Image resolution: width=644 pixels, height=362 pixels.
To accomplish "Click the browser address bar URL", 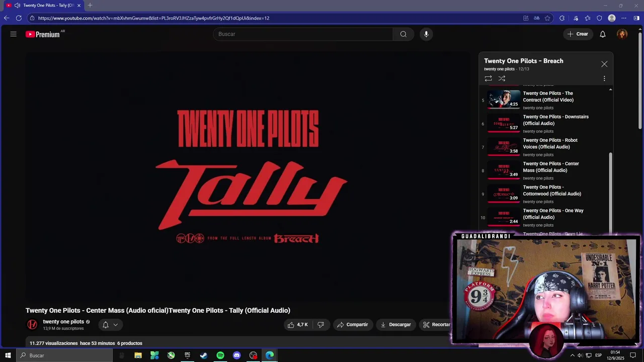I will coord(153,18).
